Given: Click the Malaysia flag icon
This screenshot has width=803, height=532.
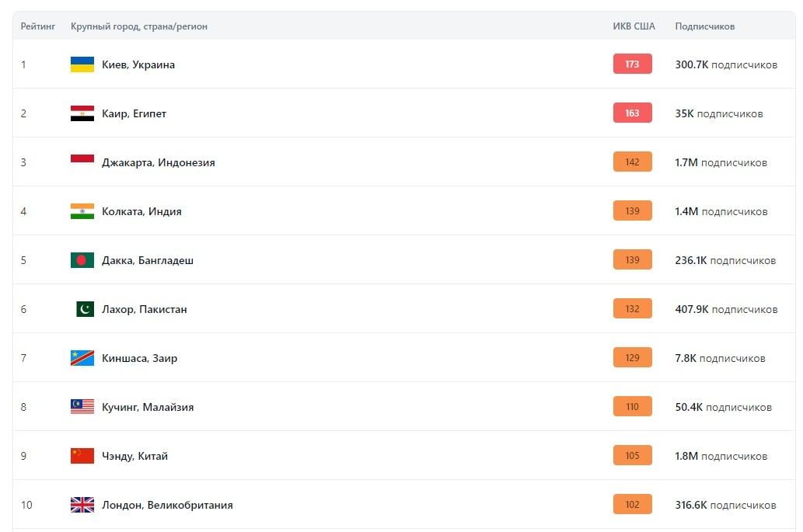Looking at the screenshot, I should tap(82, 407).
